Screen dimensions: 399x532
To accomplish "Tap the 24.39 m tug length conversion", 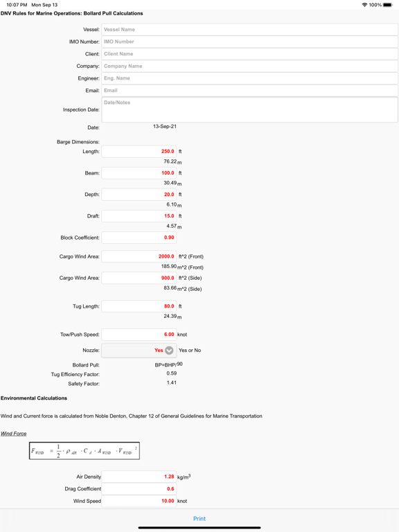I will tap(172, 317).
